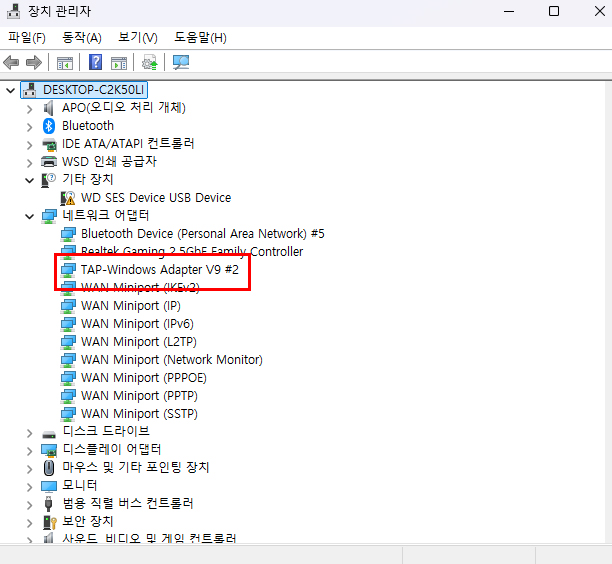Select Realtek Gaming 2.5GbE Family Controller

(x=191, y=252)
